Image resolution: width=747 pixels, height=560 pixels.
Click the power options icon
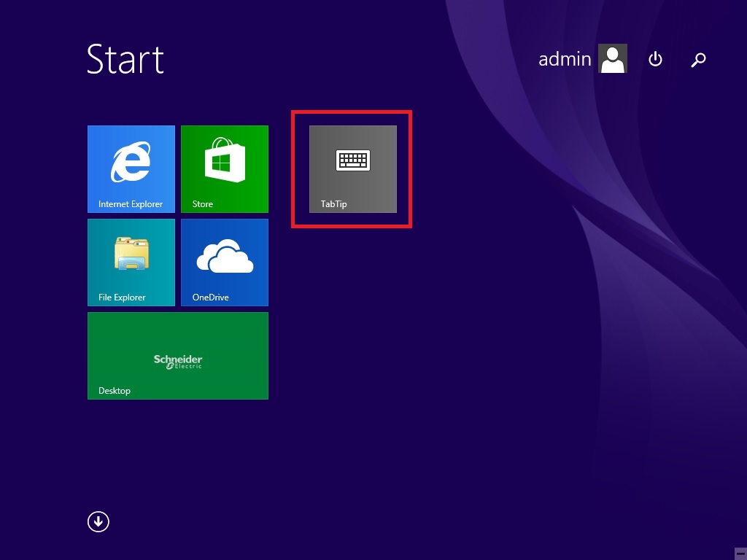pyautogui.click(x=656, y=59)
